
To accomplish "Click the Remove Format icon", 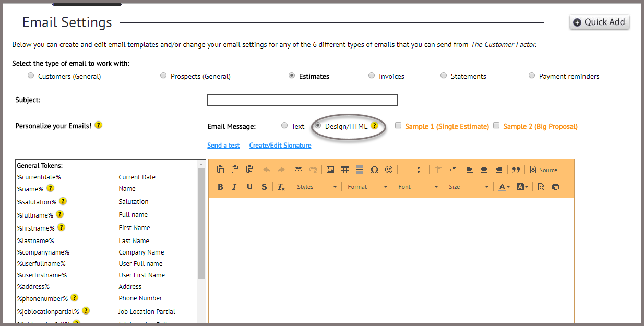I will [281, 187].
